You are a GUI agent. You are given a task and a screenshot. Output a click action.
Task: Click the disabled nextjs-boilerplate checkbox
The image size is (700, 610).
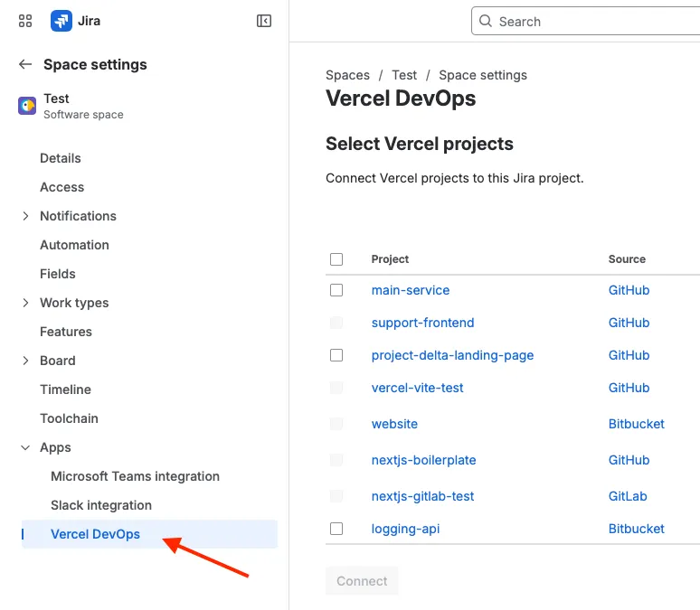(336, 460)
